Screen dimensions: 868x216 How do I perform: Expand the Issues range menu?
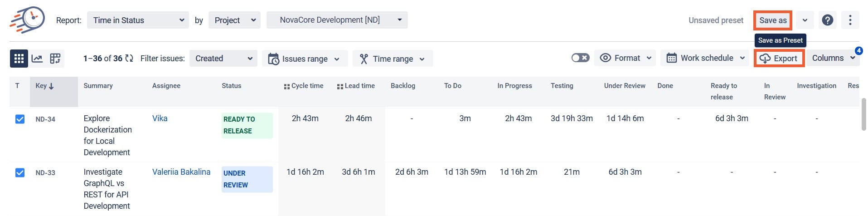[x=305, y=59]
